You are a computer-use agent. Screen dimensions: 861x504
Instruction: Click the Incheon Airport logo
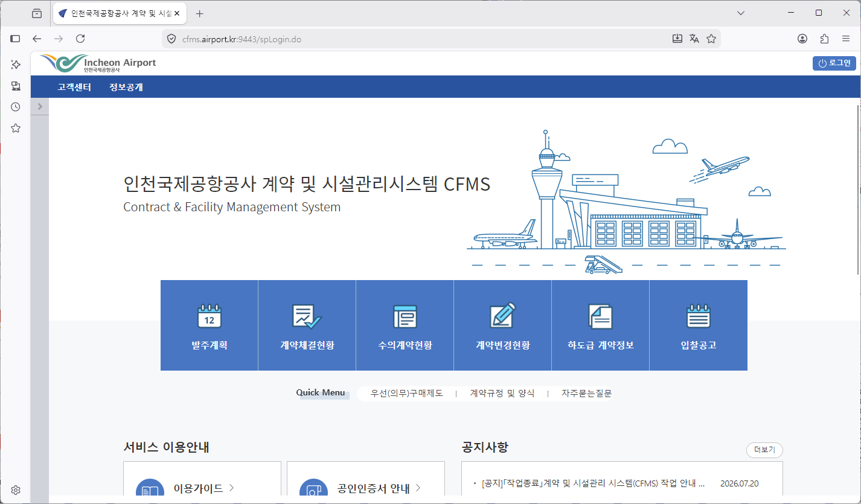pos(98,63)
